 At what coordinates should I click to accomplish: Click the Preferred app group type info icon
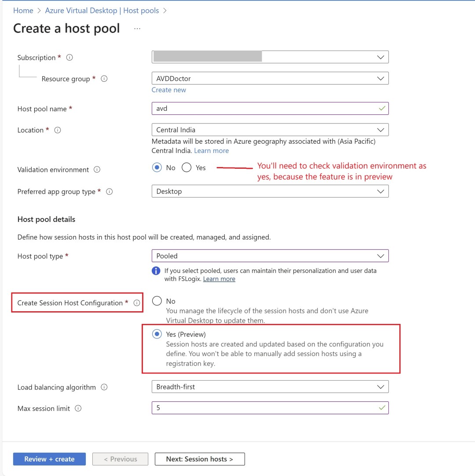110,192
